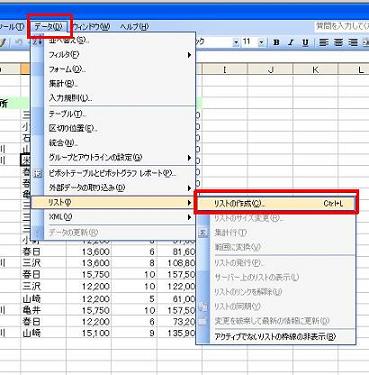The image size is (369, 375).
Task: Toggle Bold formatting in toolbar
Action: pyautogui.click(x=276, y=42)
